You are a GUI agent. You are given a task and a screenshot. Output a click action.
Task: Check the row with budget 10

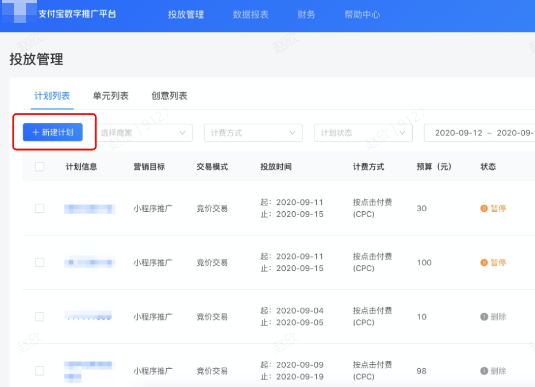click(40, 317)
